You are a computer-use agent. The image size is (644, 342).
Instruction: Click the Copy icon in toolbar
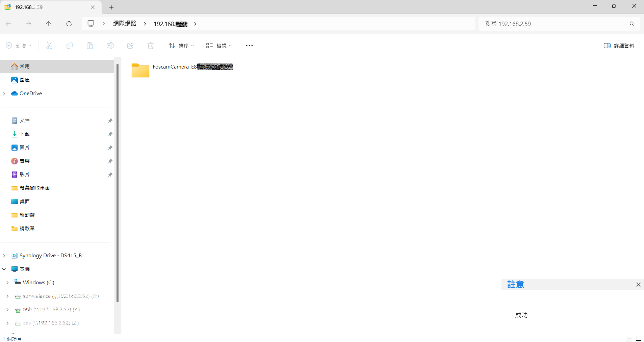[70, 46]
